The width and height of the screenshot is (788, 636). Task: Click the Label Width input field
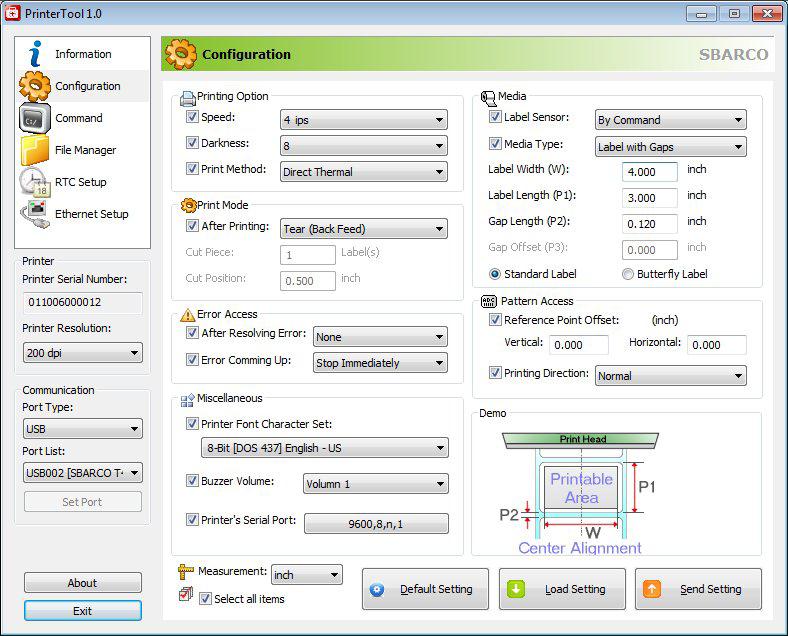point(650,172)
